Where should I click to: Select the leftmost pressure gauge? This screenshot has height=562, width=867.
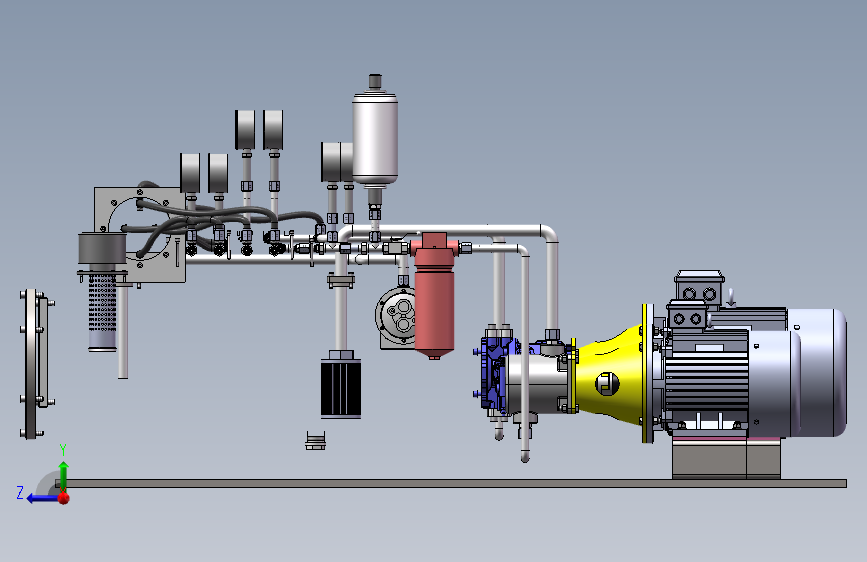[190, 173]
